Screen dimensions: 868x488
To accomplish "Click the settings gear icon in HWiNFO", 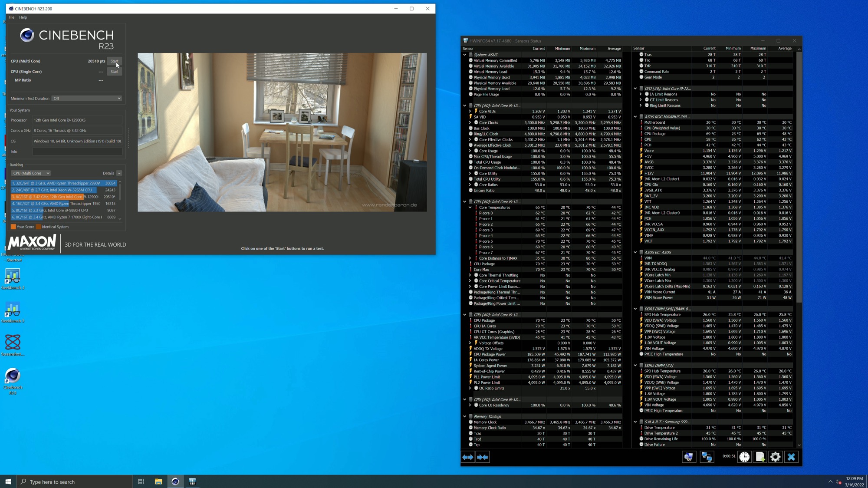I will point(775,456).
